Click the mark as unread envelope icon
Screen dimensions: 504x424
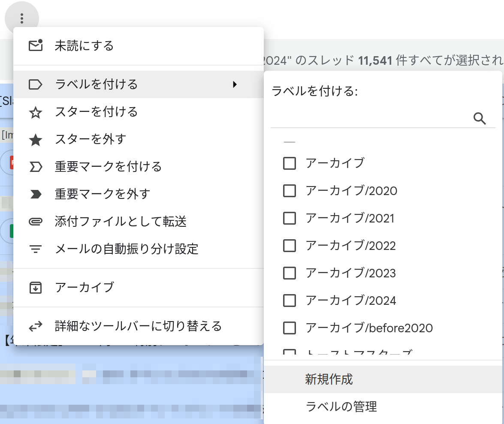pyautogui.click(x=35, y=45)
